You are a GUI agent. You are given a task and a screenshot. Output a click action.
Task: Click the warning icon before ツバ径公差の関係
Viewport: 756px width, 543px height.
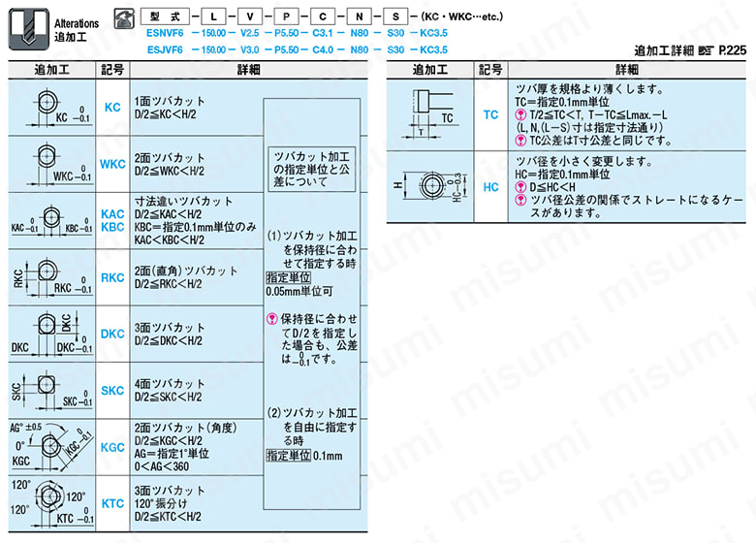coord(520,200)
